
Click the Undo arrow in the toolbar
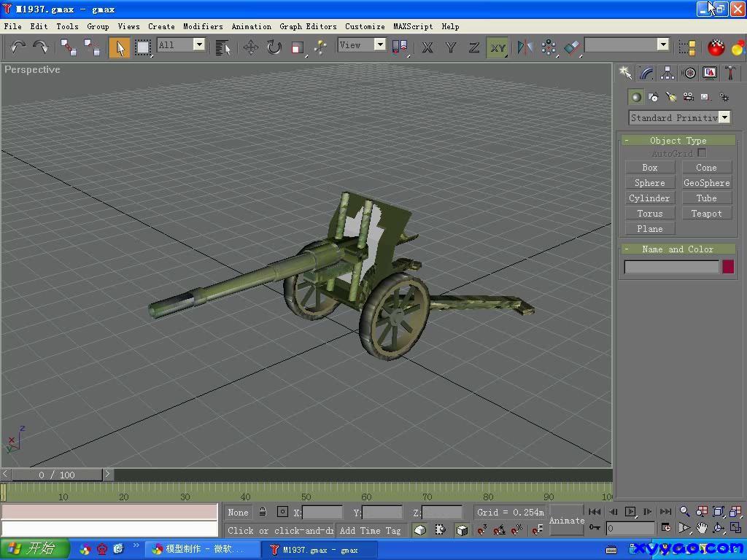pyautogui.click(x=18, y=47)
